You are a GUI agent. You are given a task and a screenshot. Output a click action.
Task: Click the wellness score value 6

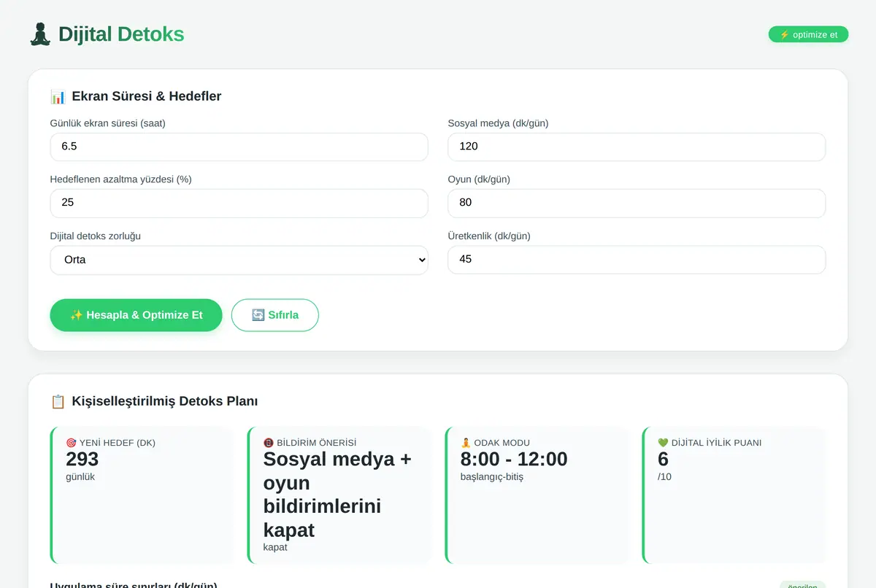click(x=663, y=459)
